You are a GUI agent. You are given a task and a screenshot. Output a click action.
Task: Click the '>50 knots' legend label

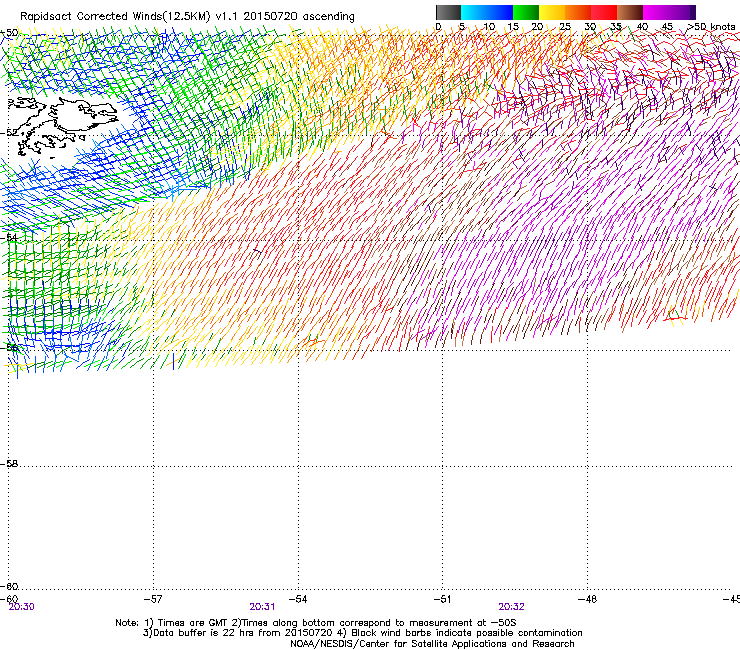[x=711, y=26]
